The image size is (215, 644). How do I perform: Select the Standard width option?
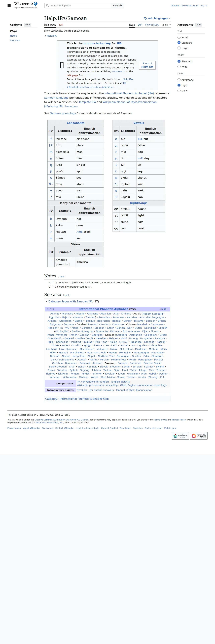(179, 61)
